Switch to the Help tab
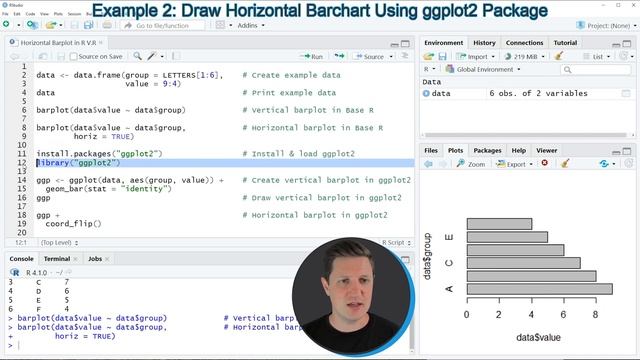640x360 pixels. point(518,151)
